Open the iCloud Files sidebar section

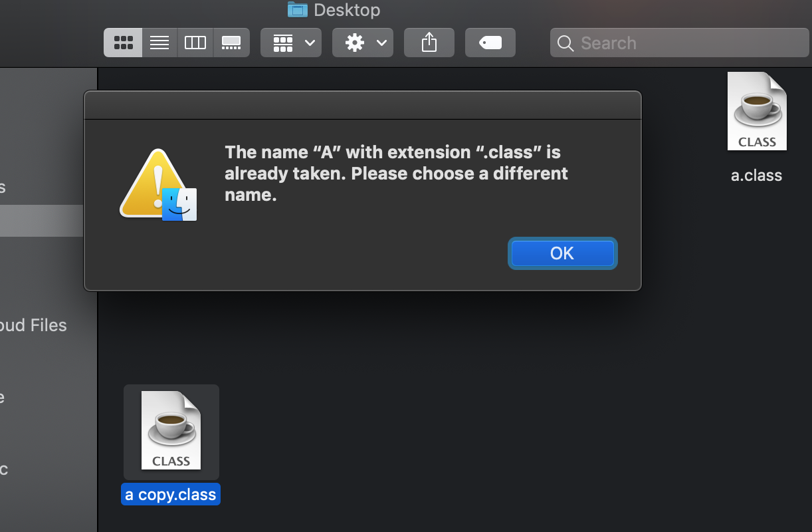33,325
